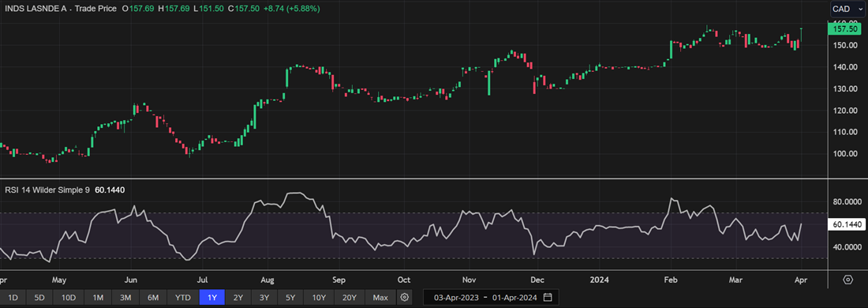Open range settings gear beside Max
The height and width of the screenshot is (308, 868).
(405, 298)
